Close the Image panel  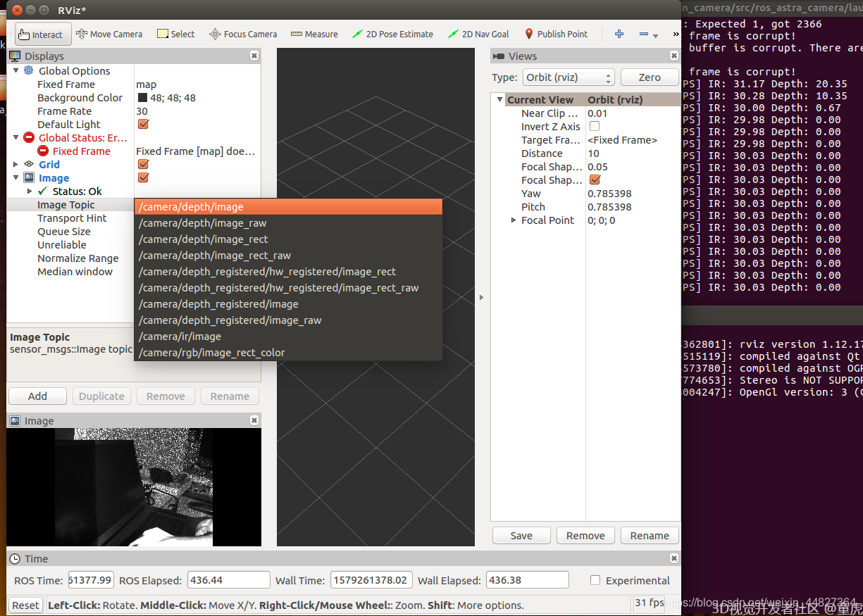pyautogui.click(x=254, y=420)
